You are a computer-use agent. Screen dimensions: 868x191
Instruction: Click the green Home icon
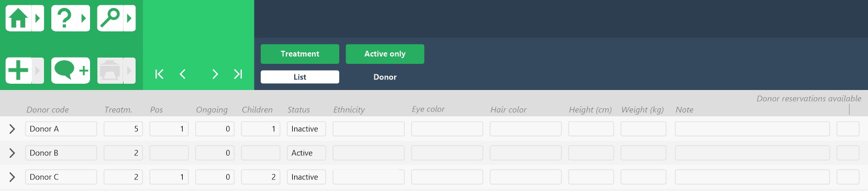[18, 18]
